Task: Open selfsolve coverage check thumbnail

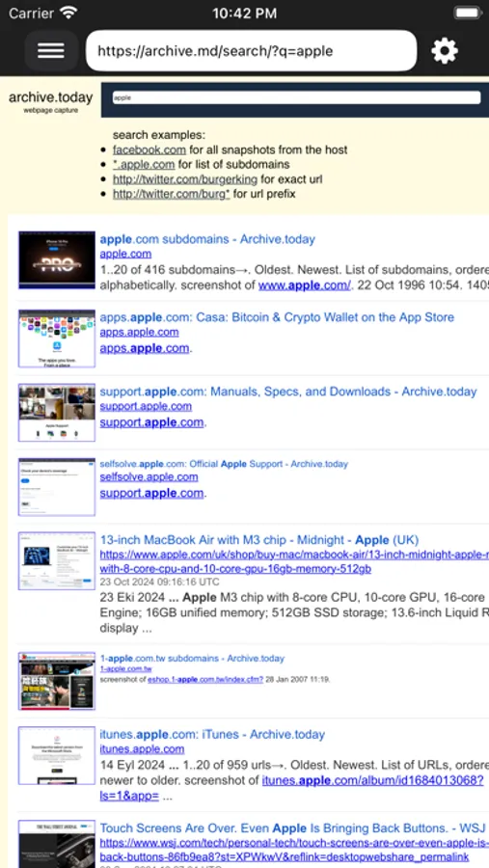Action: coord(57,487)
